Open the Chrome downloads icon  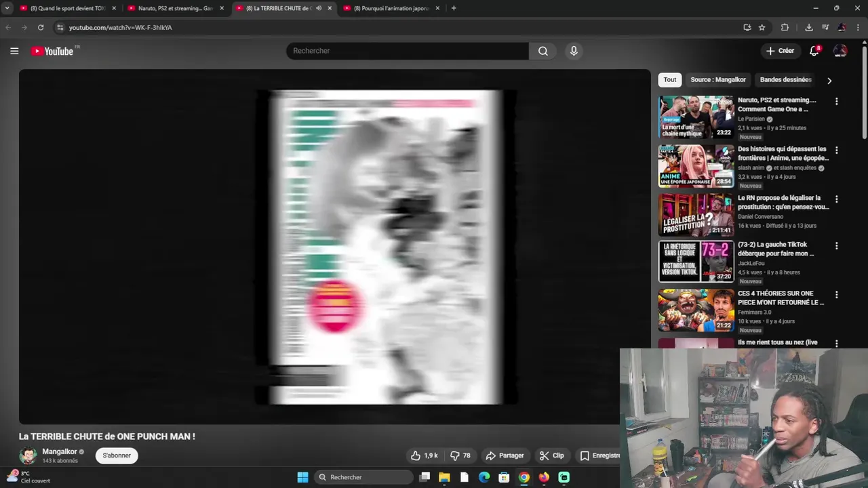pos(809,27)
